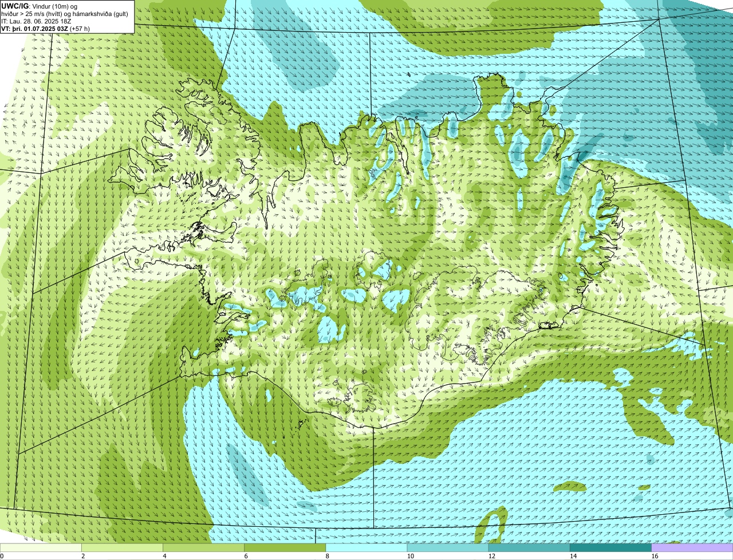Click the "16" scale tick label
This screenshot has width=733, height=560.
tap(654, 556)
